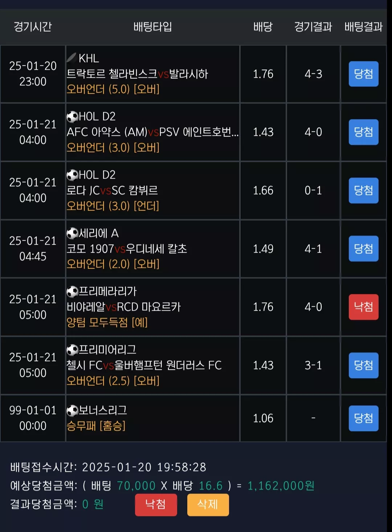
Task: Click the 당첨 badge for 보너스리그
Action: 363,418
